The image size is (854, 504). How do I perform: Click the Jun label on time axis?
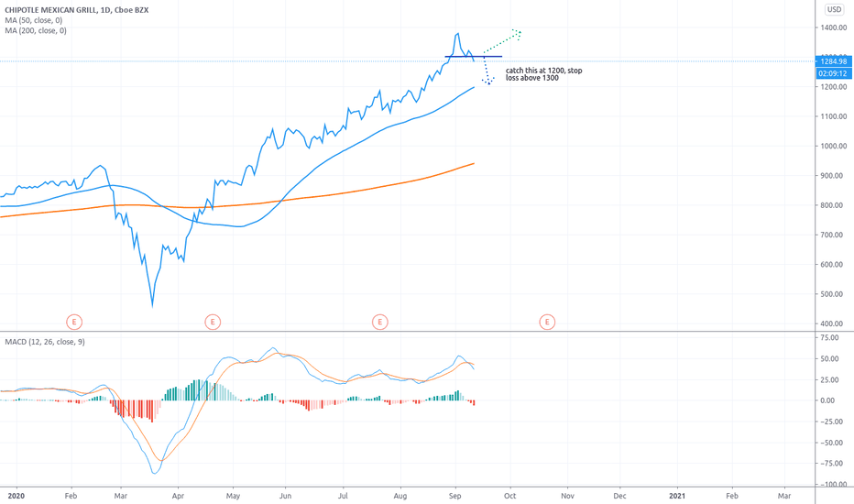285,496
